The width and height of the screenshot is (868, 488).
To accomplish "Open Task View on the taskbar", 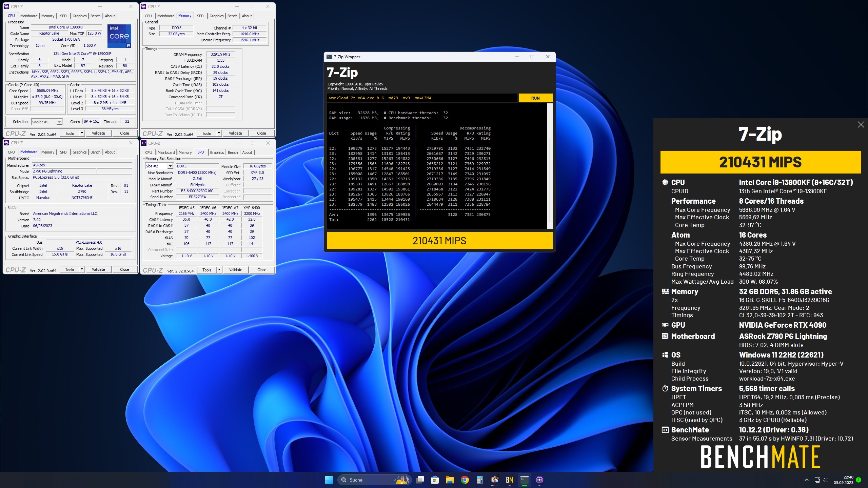I will [420, 480].
